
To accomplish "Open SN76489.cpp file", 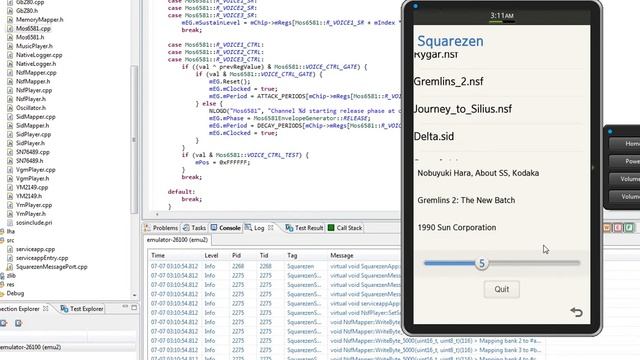I will tap(33, 152).
